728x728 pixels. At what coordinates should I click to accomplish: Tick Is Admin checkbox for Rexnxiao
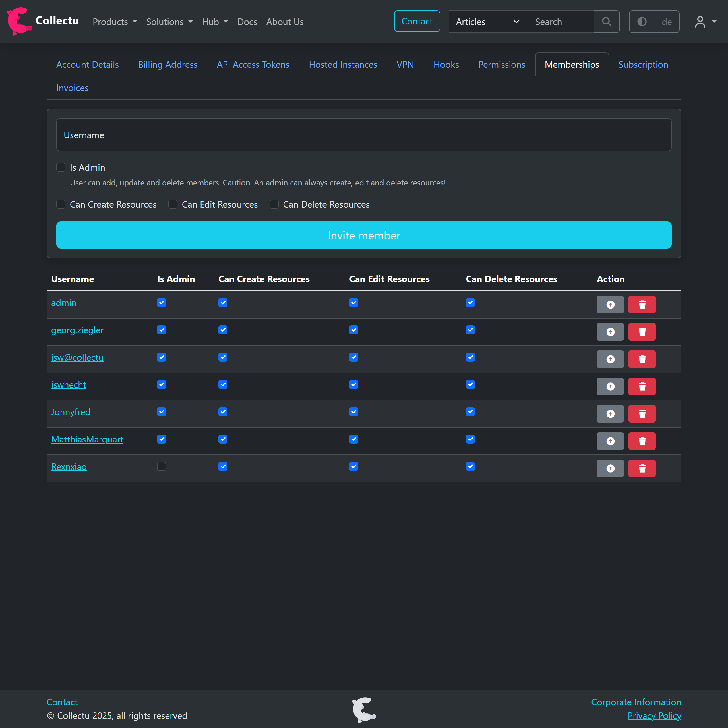161,466
